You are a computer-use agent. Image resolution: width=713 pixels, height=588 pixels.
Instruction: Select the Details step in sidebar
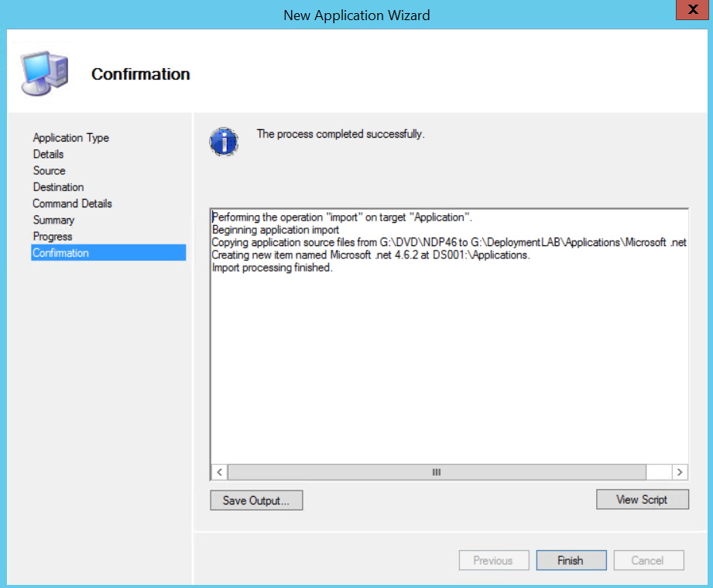48,154
